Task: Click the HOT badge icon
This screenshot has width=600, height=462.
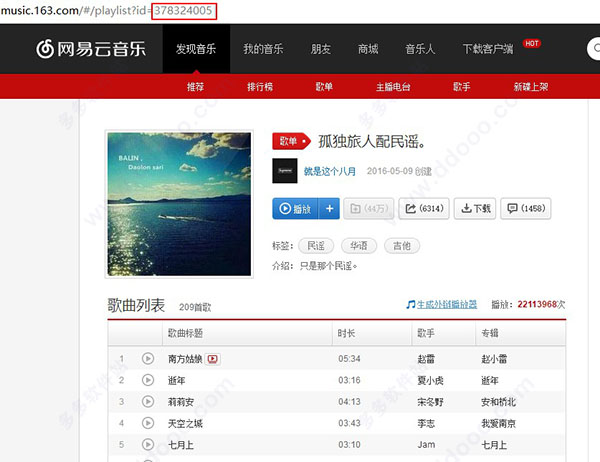Action: pyautogui.click(x=532, y=43)
